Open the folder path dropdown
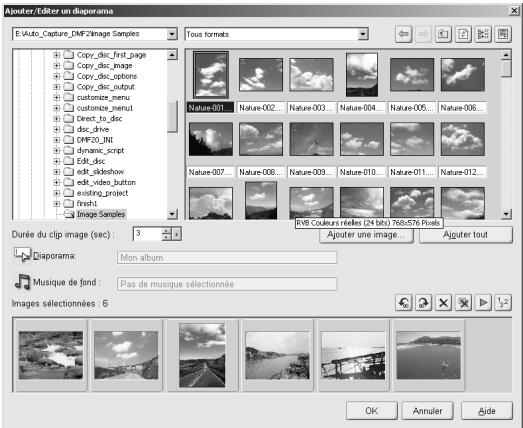This screenshot has width=523, height=428. pos(172,34)
